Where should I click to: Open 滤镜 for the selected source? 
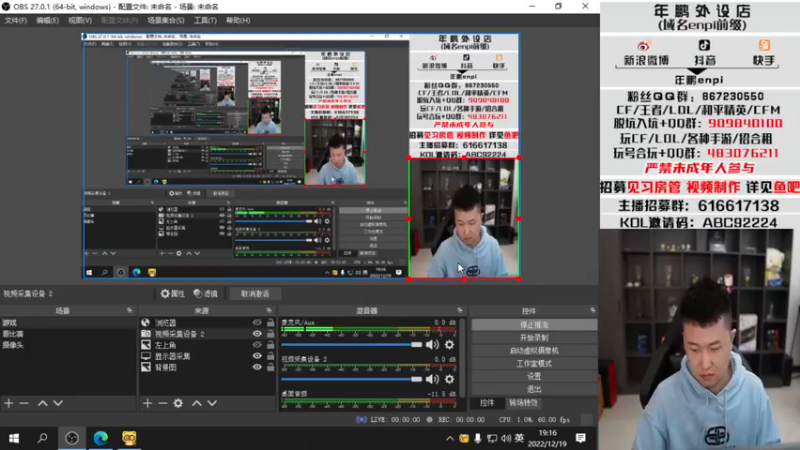point(206,293)
